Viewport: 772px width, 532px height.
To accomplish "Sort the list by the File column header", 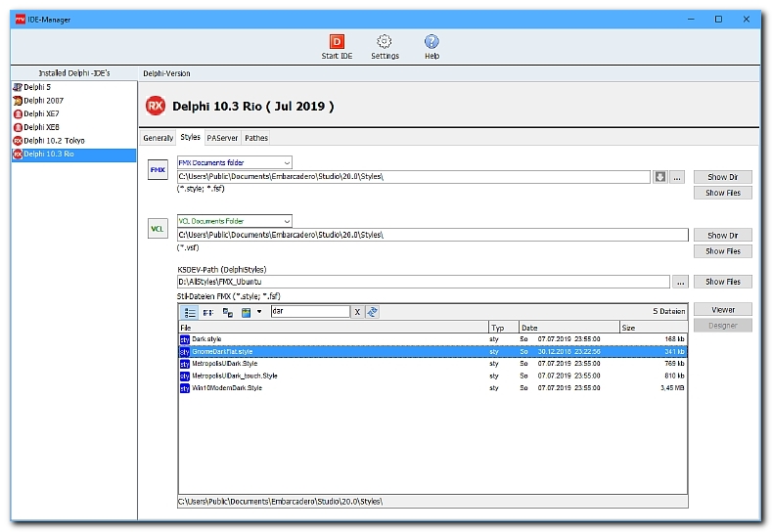I will tap(334, 328).
